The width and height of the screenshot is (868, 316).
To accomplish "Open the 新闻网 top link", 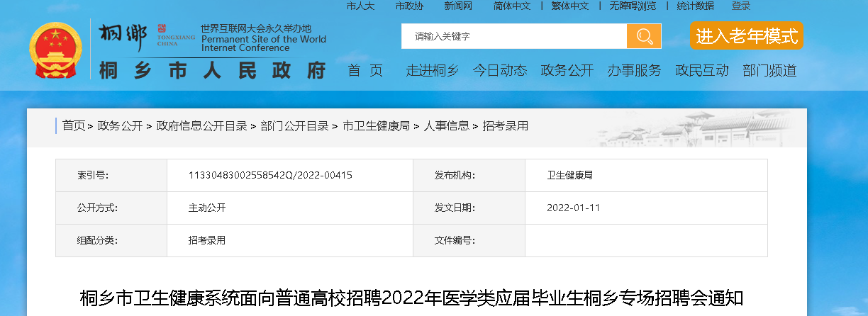I will (x=458, y=6).
